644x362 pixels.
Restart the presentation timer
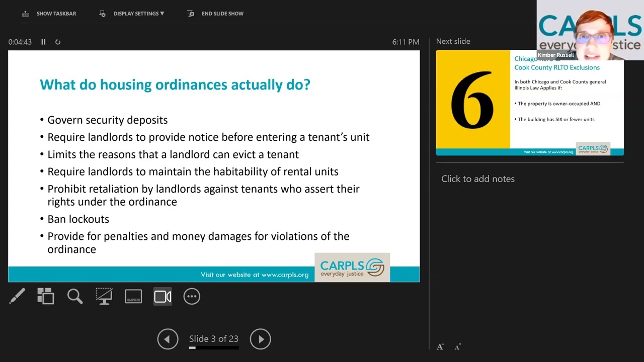[x=58, y=42]
